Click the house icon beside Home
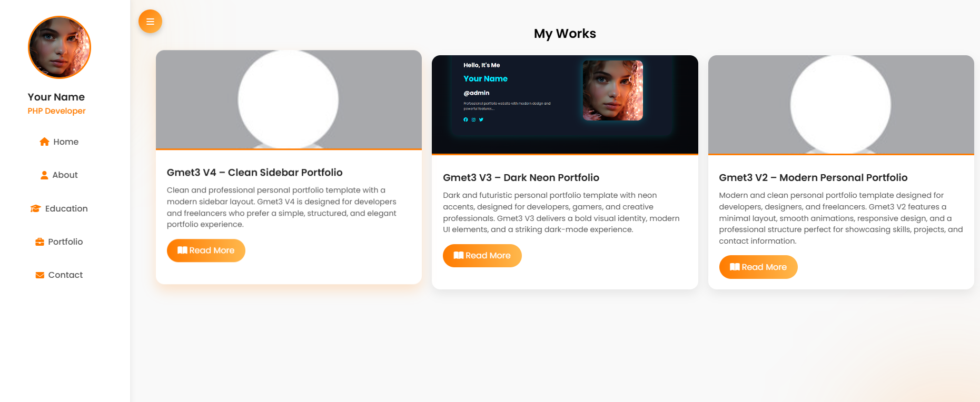 [x=44, y=142]
